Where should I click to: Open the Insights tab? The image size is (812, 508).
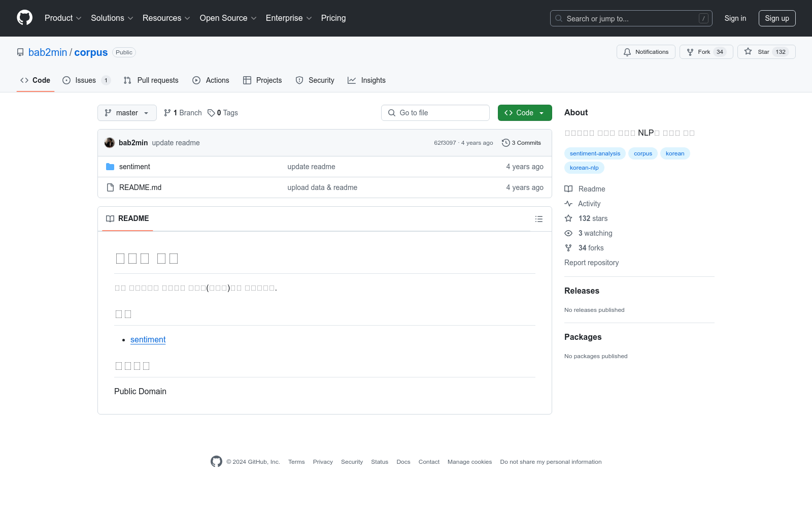coord(366,80)
